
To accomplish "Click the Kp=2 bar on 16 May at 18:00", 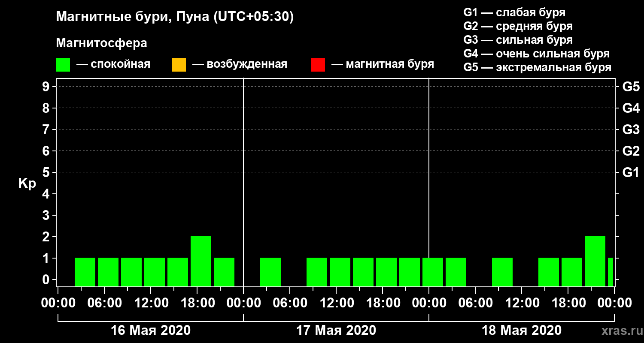I will pyautogui.click(x=201, y=261).
